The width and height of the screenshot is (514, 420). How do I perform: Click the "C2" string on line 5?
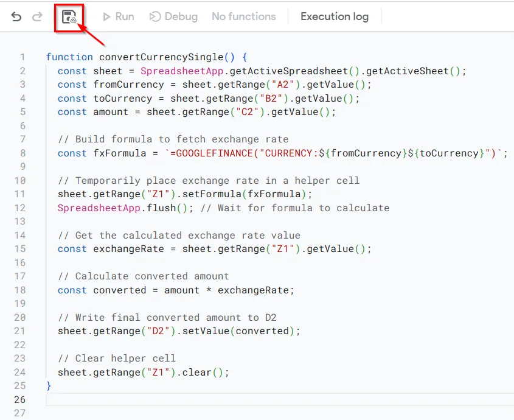[x=247, y=112]
